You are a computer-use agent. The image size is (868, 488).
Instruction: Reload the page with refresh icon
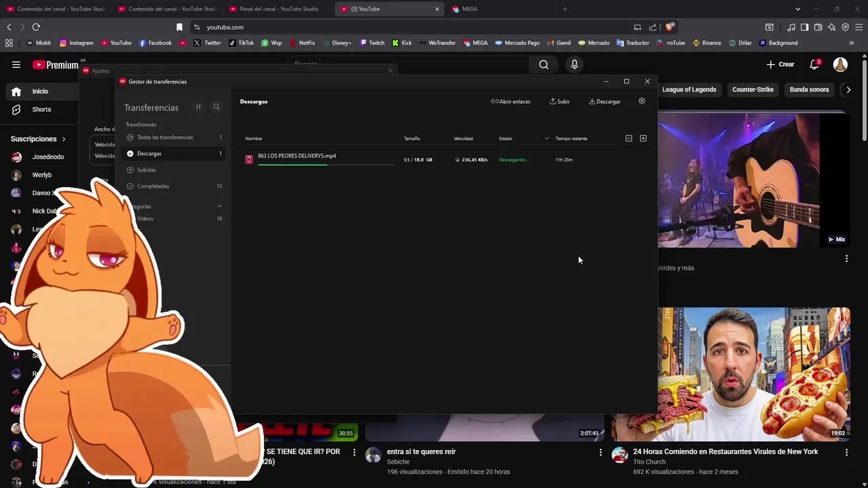click(x=36, y=27)
